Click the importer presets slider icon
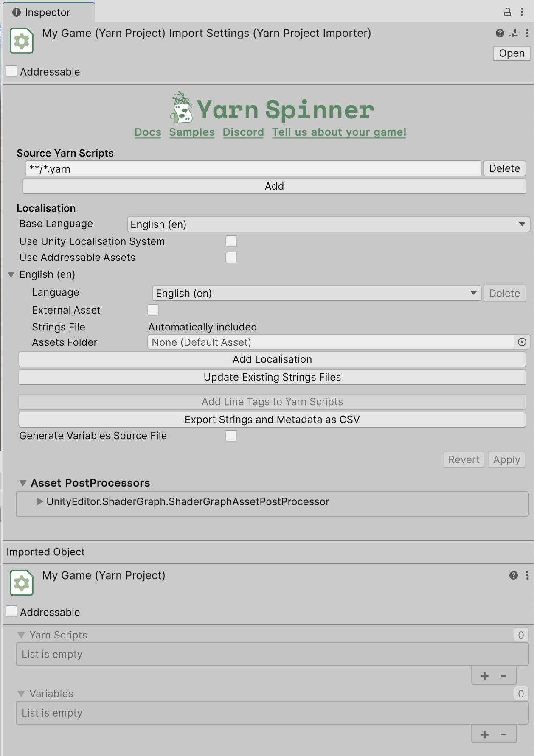534x756 pixels. tap(514, 33)
